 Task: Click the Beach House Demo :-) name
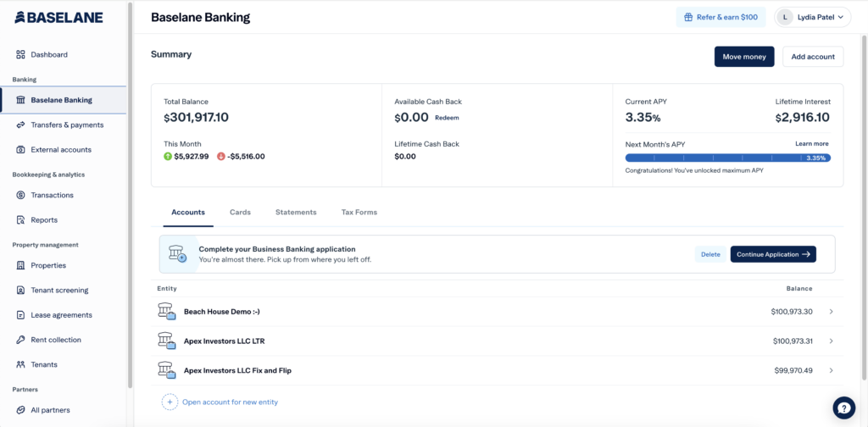(222, 312)
